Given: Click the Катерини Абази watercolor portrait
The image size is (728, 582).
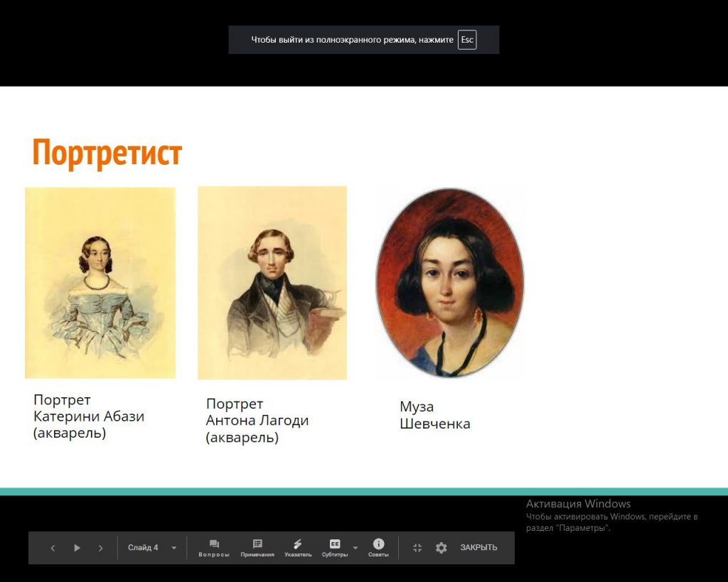Looking at the screenshot, I should (x=100, y=283).
